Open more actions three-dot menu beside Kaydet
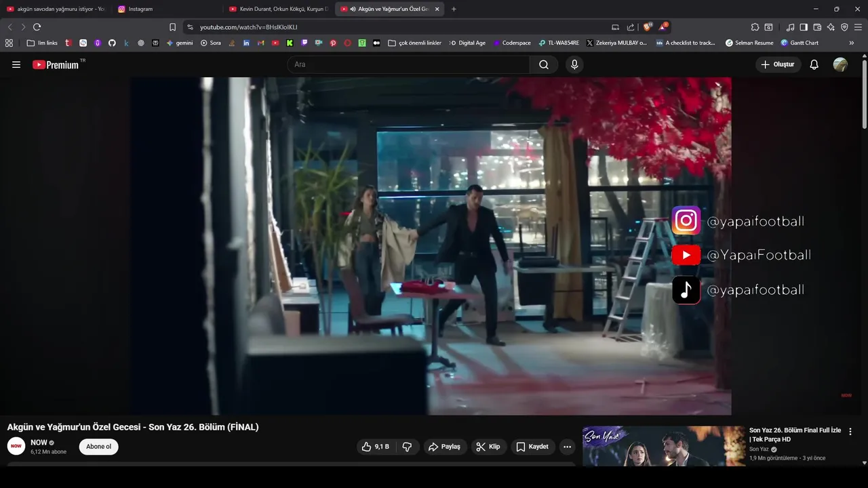 click(567, 447)
